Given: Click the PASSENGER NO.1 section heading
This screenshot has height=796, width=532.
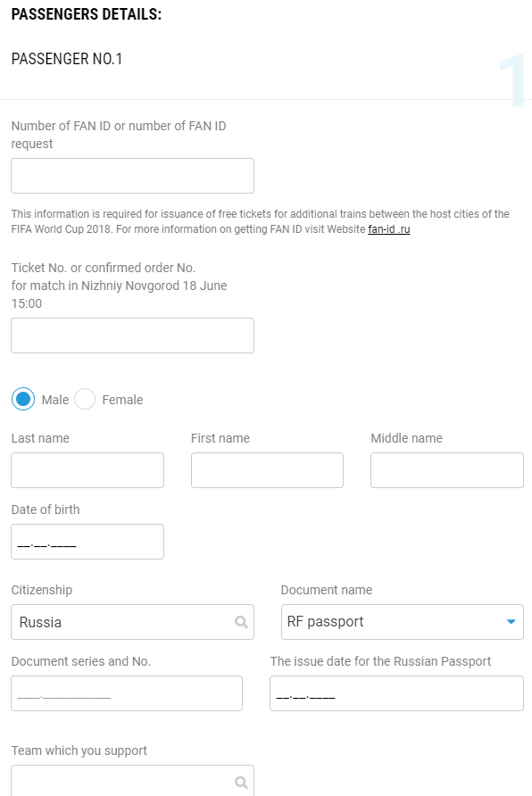Looking at the screenshot, I should tap(67, 59).
